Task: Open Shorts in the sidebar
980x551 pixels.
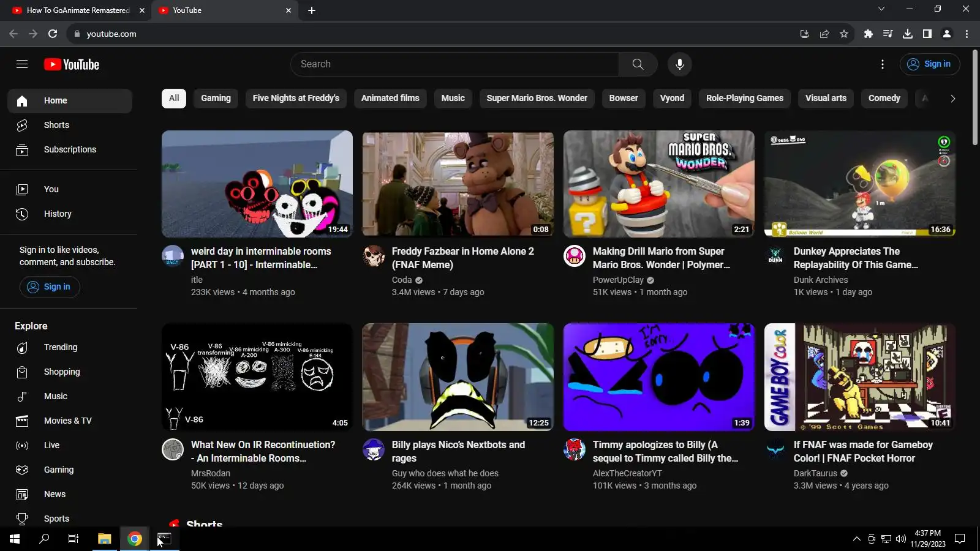Action: pyautogui.click(x=70, y=125)
